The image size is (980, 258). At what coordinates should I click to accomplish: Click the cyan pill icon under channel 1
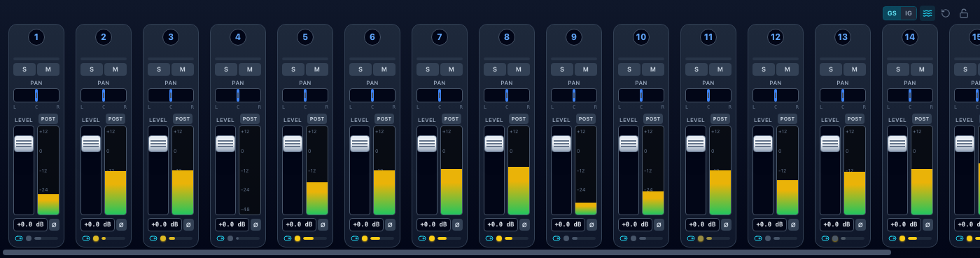point(19,238)
